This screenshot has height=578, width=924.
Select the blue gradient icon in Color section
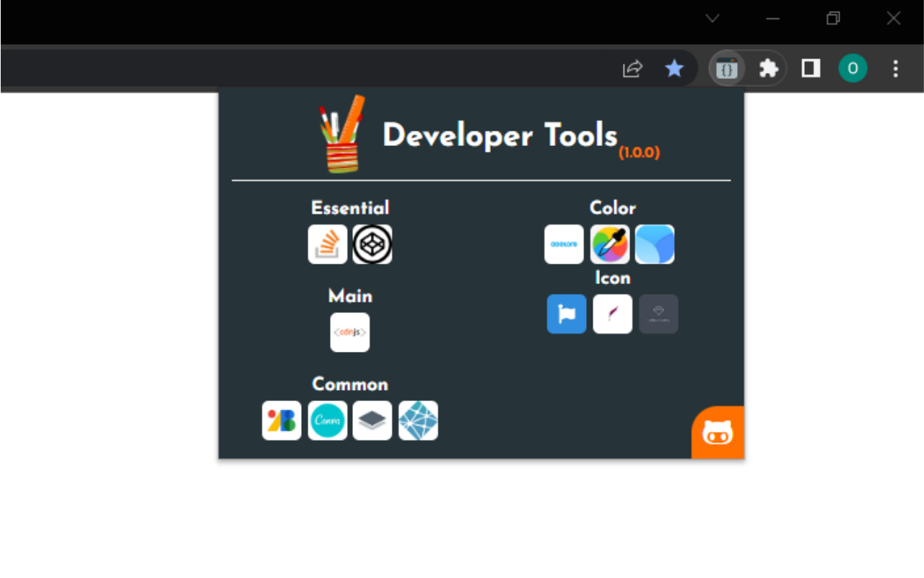tap(655, 243)
